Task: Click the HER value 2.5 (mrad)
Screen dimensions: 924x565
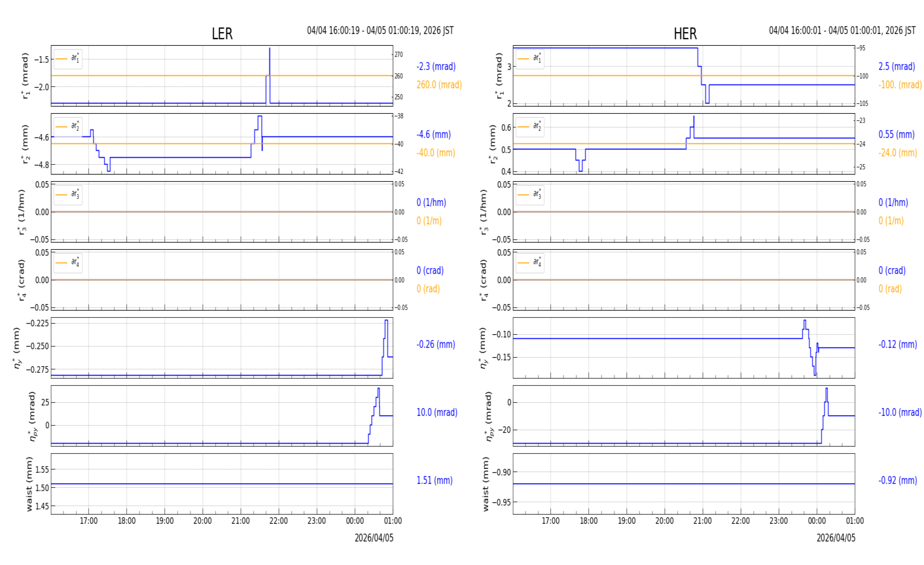Action: click(897, 67)
